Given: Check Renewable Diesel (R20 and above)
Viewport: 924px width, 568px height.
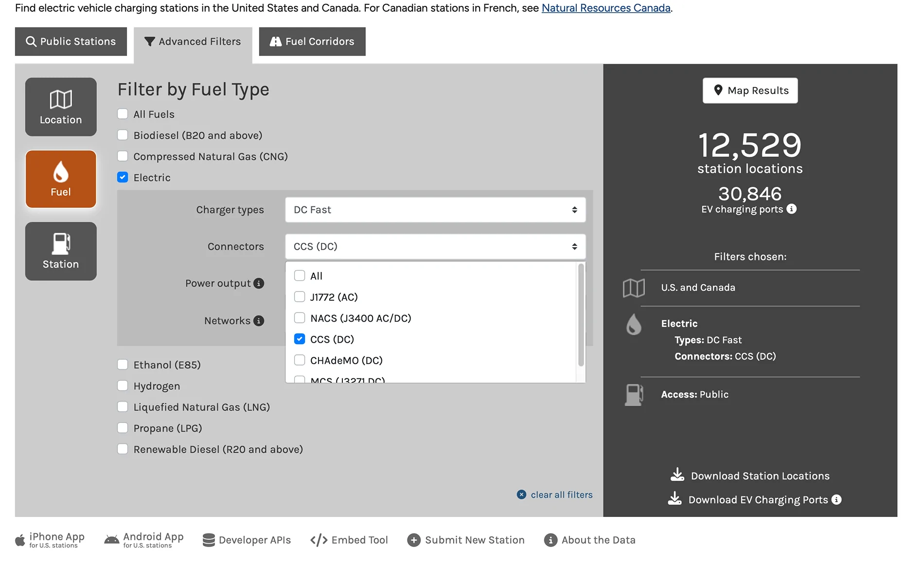Looking at the screenshot, I should [x=123, y=449].
